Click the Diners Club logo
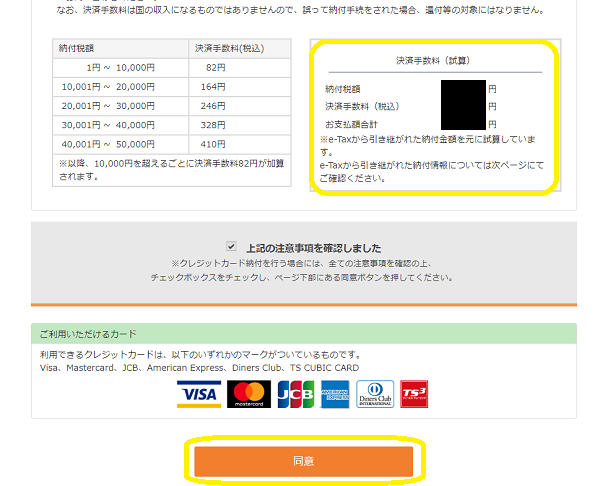This screenshot has height=486, width=600. (x=375, y=394)
